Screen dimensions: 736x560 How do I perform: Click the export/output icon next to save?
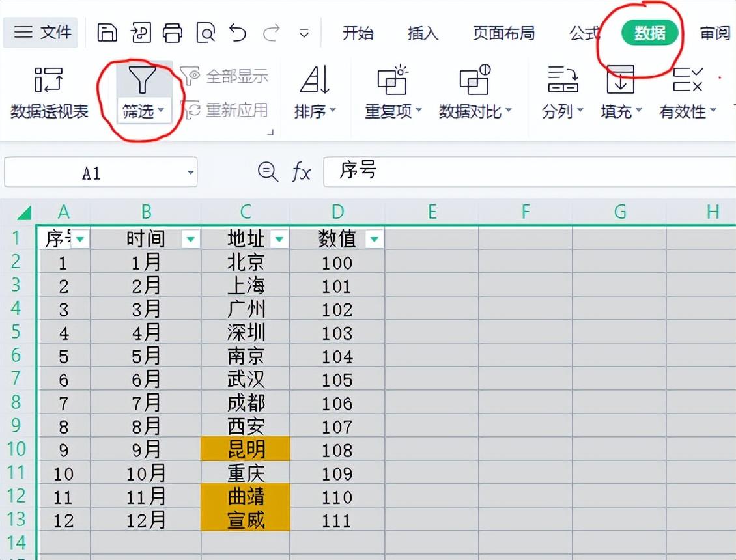[x=140, y=33]
